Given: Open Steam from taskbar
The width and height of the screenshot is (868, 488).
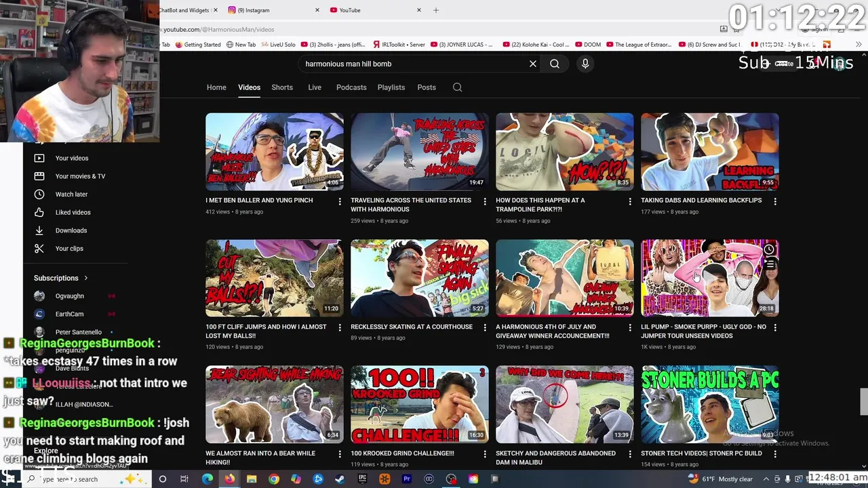Looking at the screenshot, I should (340, 479).
